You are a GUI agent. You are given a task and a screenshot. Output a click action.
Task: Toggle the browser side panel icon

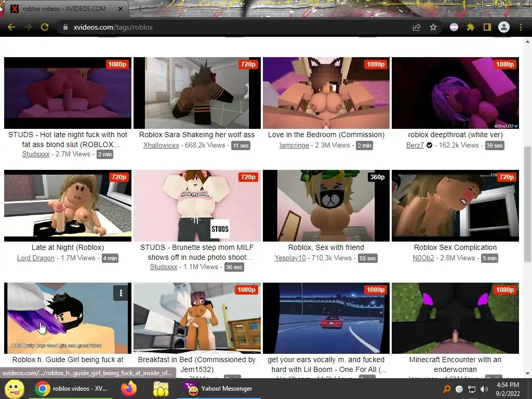(487, 27)
